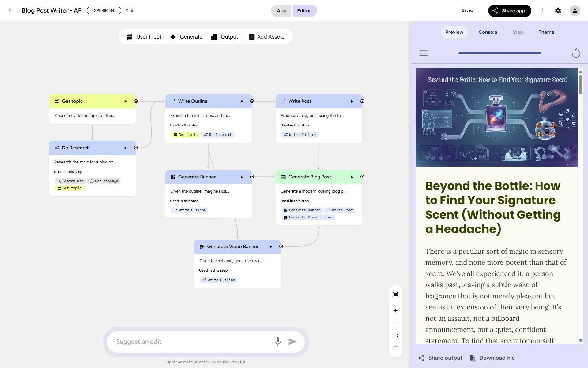Screen dimensions: 588x368
Task: Run the Generate Video Banner step
Action: pyautogui.click(x=271, y=247)
